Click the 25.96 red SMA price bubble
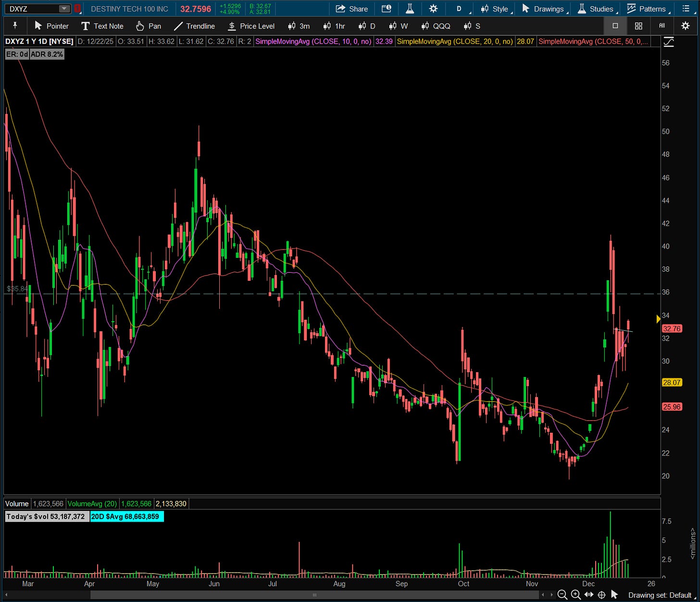Viewport: 700px width, 602px height. coord(672,407)
